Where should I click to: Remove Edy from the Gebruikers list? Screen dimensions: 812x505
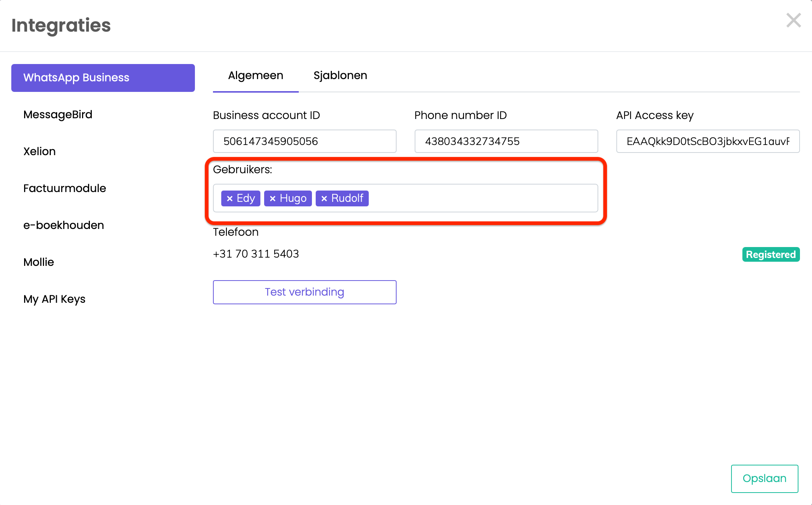[x=230, y=198]
